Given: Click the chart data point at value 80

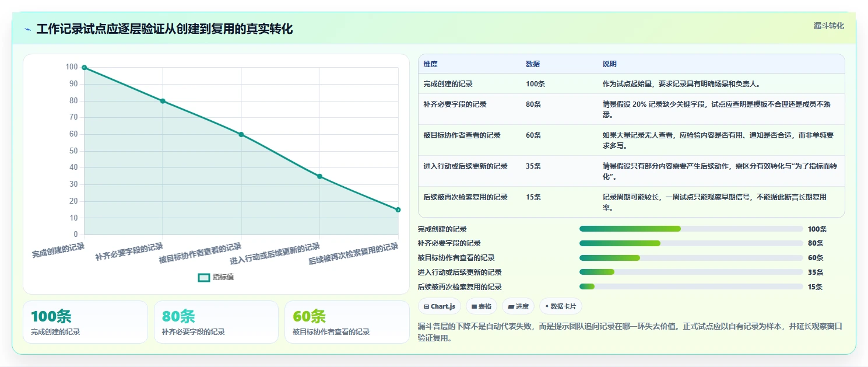Looking at the screenshot, I should (x=163, y=101).
